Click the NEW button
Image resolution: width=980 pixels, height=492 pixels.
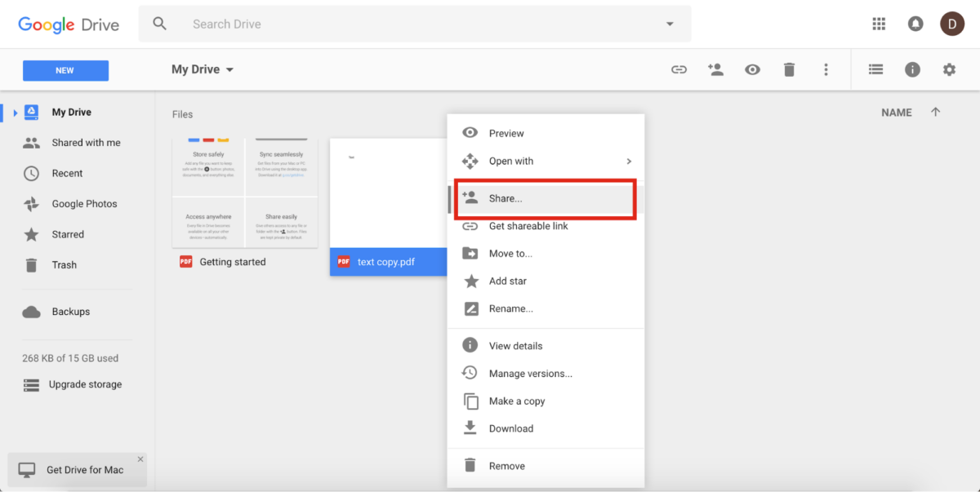(65, 70)
